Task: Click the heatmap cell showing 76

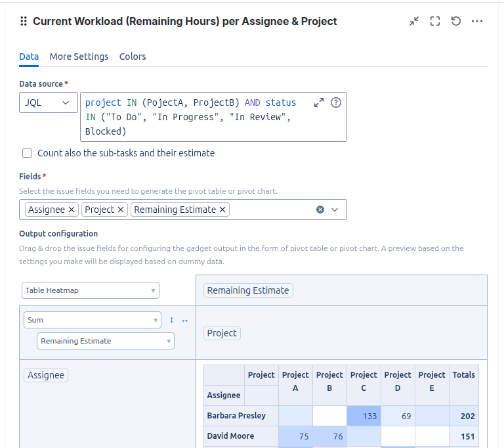Action: coord(330,436)
